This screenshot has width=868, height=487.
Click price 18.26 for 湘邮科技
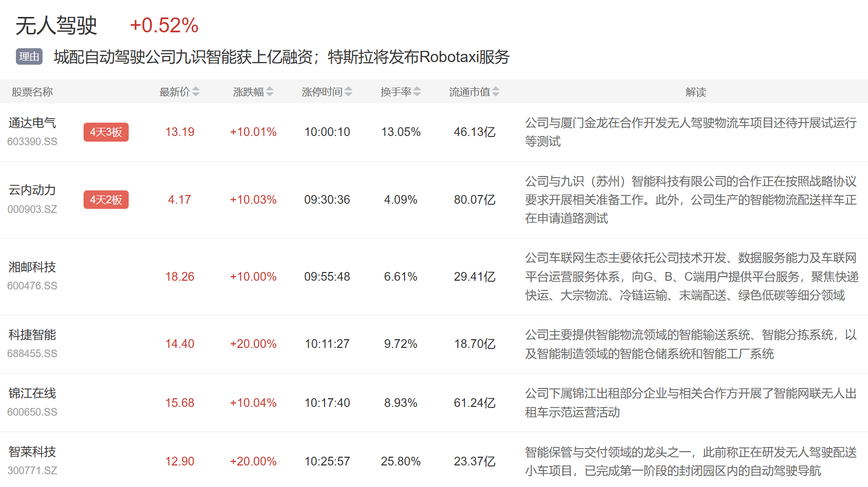point(179,277)
